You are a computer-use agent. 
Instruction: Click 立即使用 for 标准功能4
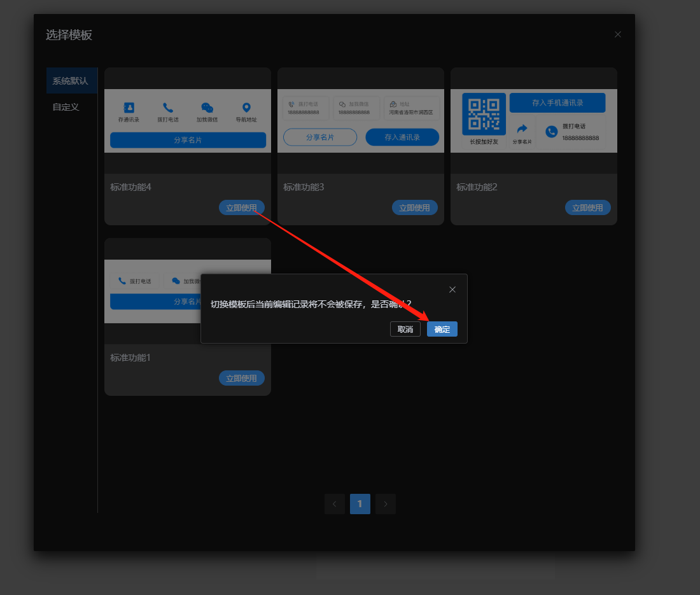pyautogui.click(x=241, y=207)
